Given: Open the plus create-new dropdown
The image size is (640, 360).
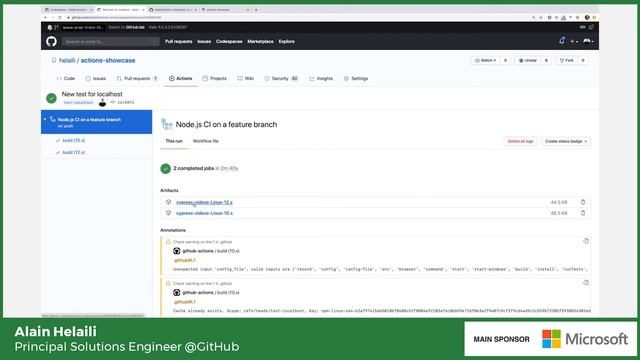Looking at the screenshot, I should pyautogui.click(x=574, y=41).
